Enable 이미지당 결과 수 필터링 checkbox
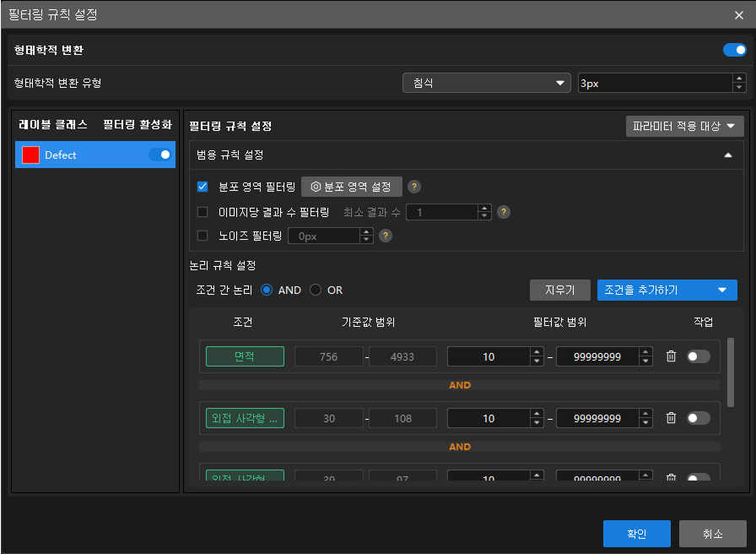Viewport: 756px width, 554px height. (x=202, y=212)
